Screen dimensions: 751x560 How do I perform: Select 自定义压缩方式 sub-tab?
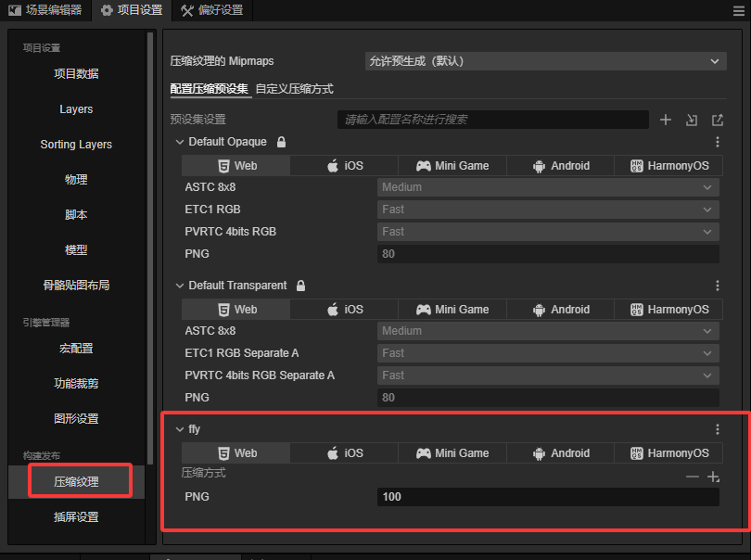click(295, 89)
